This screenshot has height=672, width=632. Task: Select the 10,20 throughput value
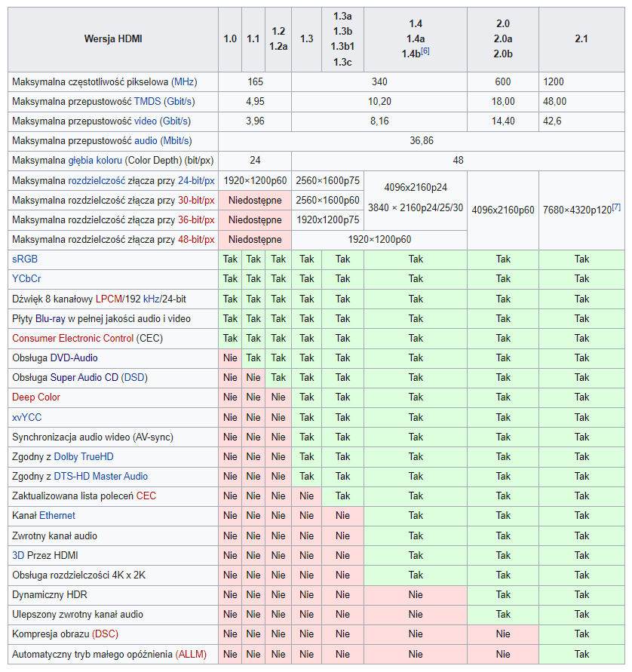379,102
